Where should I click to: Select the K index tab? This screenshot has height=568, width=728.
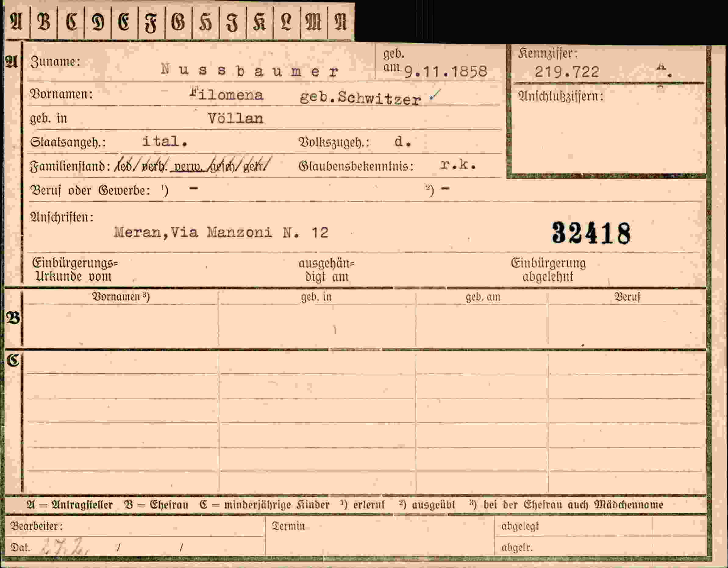click(259, 22)
